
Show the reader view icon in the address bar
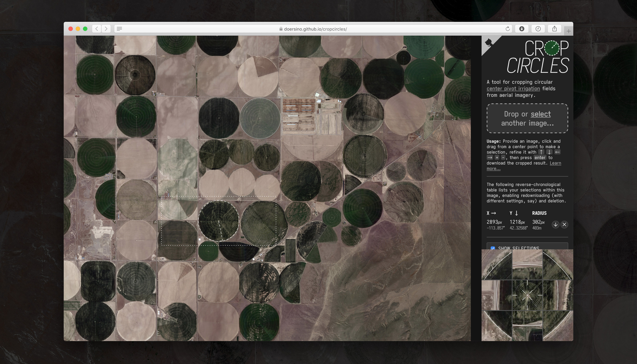[x=120, y=29]
